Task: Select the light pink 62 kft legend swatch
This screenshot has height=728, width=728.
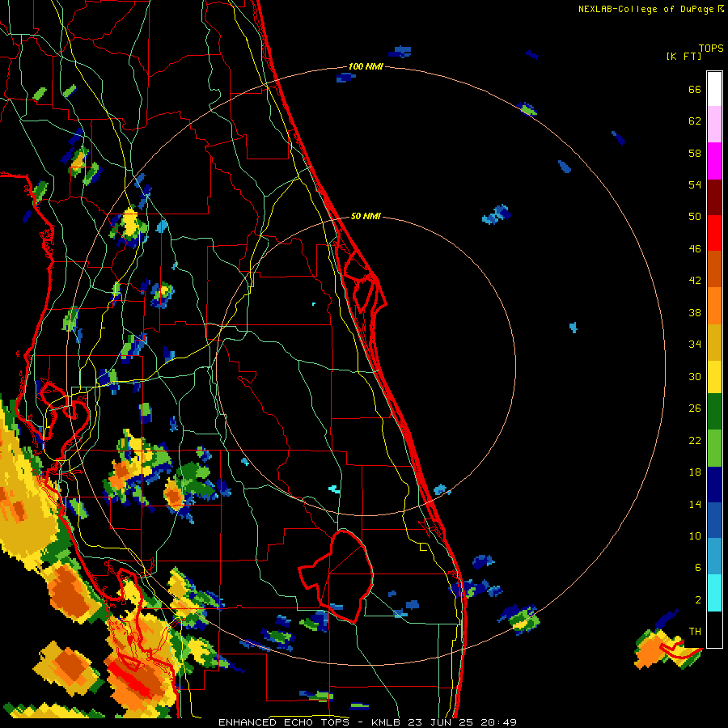Action: tap(714, 125)
